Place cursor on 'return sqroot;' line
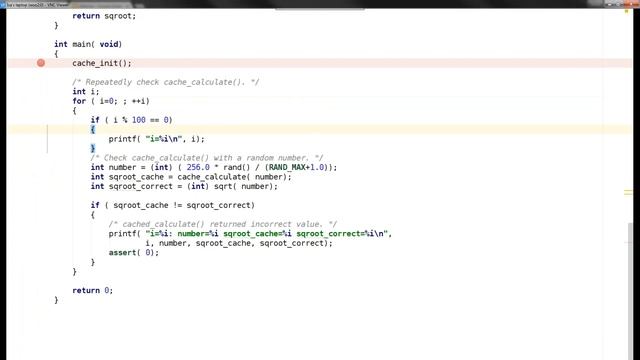Screen dimensions: 640x360 click(104, 16)
